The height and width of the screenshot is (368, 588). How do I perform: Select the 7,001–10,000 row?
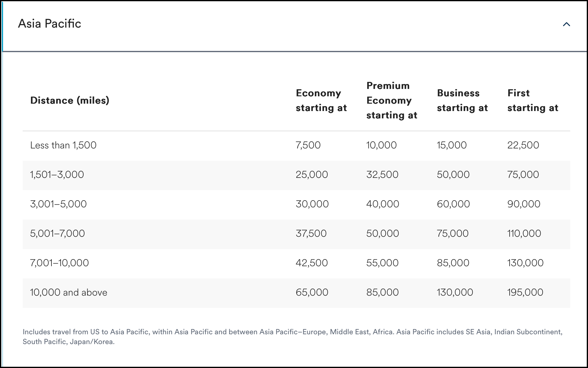(x=59, y=263)
